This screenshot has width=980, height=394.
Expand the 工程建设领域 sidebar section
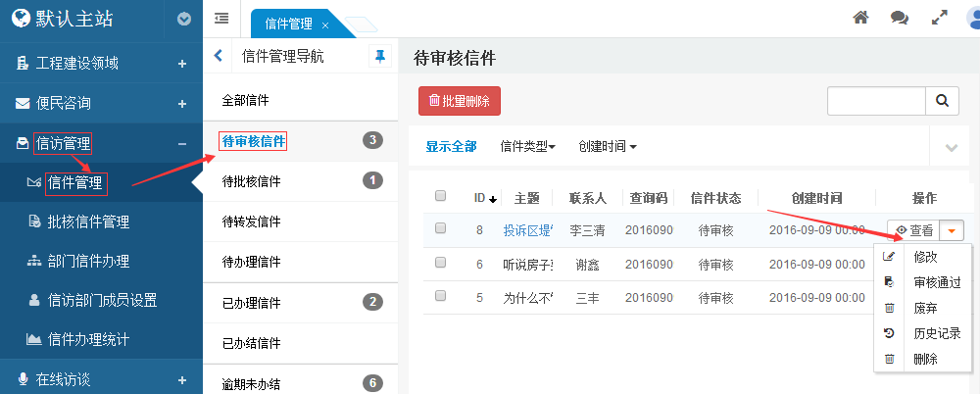pyautogui.click(x=182, y=64)
